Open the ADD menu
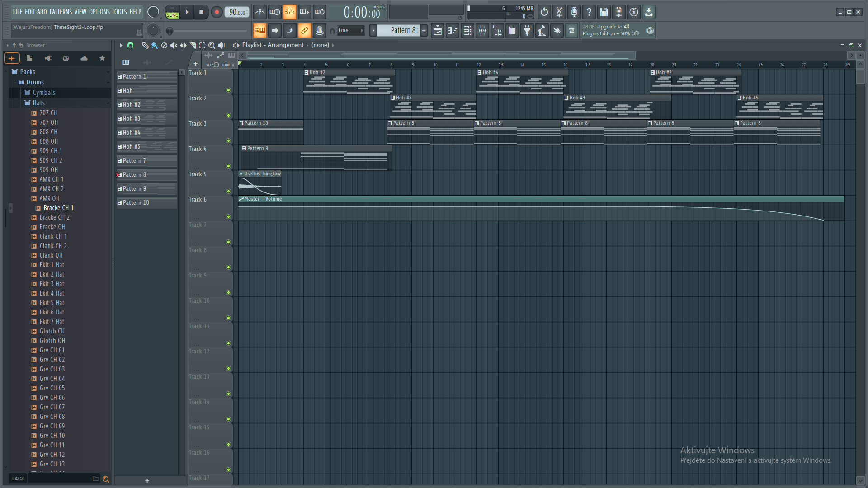Image resolution: width=868 pixels, height=488 pixels. [42, 12]
